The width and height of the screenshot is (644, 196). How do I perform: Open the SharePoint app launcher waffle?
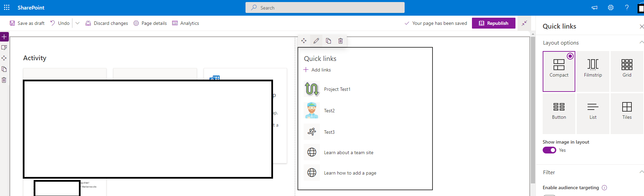pyautogui.click(x=7, y=7)
